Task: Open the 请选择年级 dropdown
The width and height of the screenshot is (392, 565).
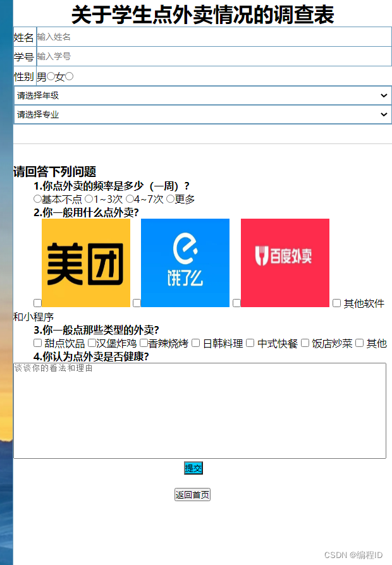Action: 203,95
